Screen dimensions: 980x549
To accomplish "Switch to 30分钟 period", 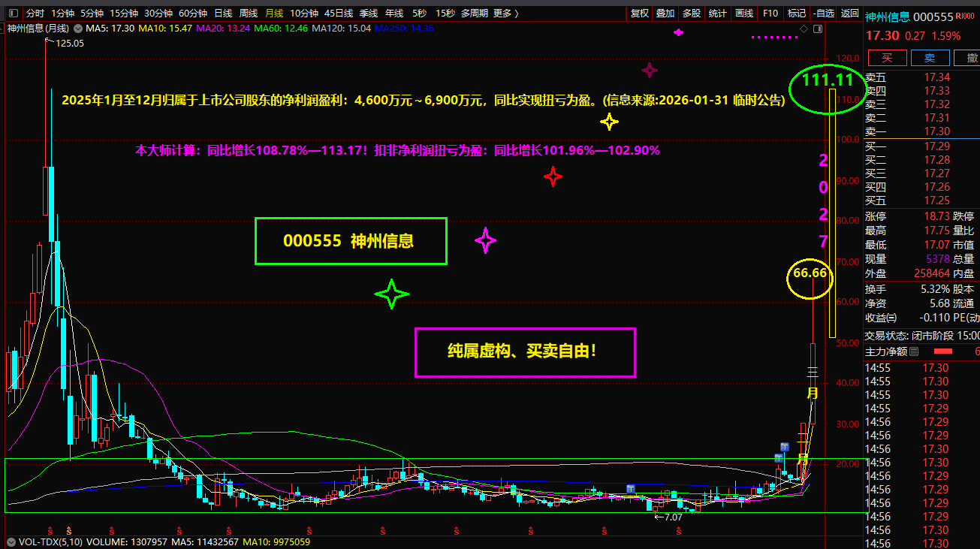I will (158, 14).
